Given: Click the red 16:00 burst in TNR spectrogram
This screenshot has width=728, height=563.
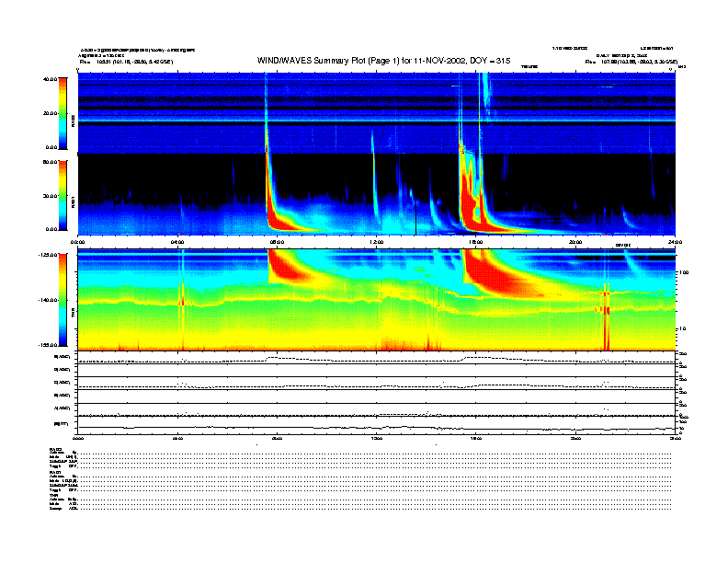Looking at the screenshot, I should (496, 275).
